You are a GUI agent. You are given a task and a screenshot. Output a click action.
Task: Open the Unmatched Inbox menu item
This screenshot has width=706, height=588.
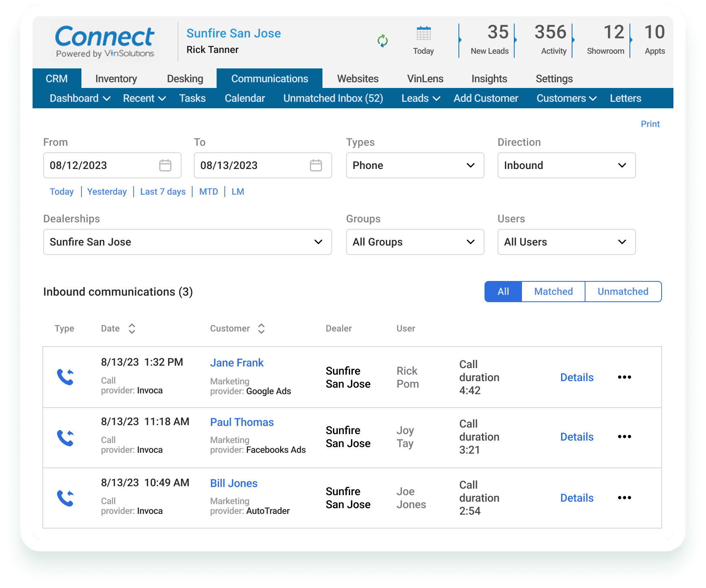click(333, 98)
